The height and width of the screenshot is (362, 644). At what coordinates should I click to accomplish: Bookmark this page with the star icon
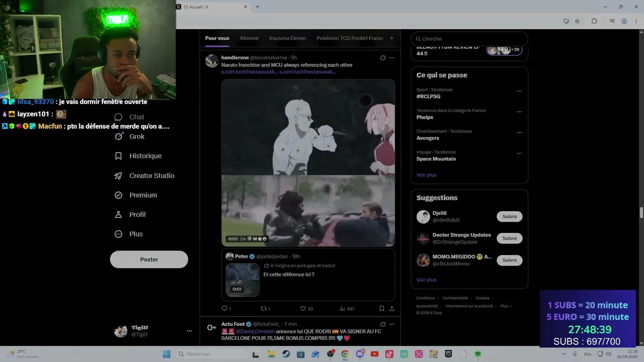(x=577, y=21)
